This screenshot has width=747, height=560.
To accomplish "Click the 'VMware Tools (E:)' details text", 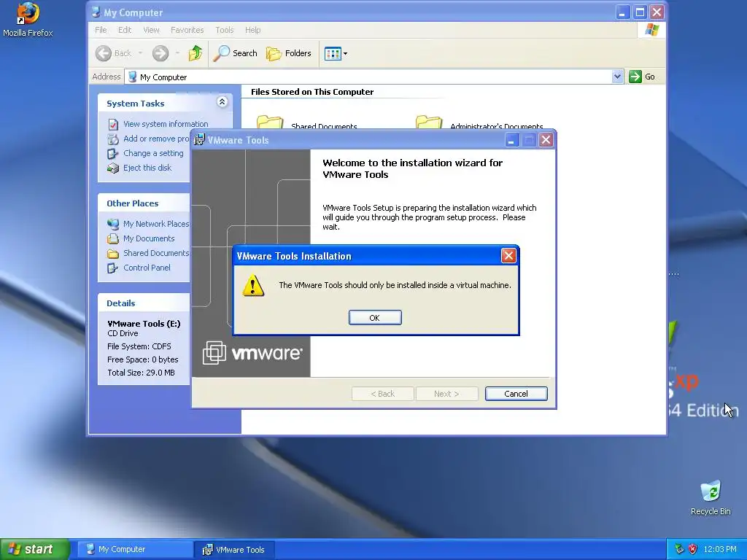I will tap(144, 324).
